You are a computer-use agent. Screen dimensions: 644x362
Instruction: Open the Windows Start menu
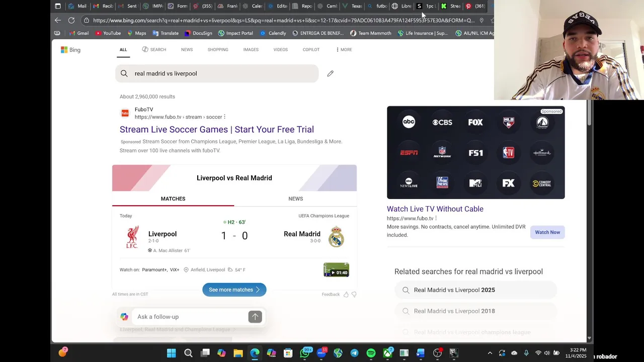tap(172, 353)
